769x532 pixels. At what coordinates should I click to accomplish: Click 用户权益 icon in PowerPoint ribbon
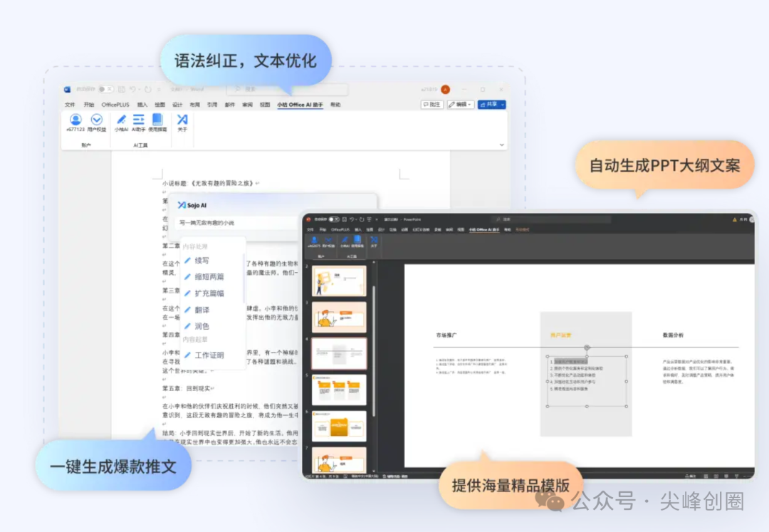(328, 240)
